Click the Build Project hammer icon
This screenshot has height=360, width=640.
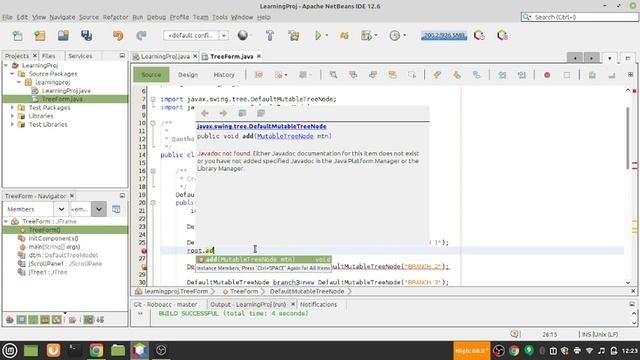pyautogui.click(x=270, y=36)
